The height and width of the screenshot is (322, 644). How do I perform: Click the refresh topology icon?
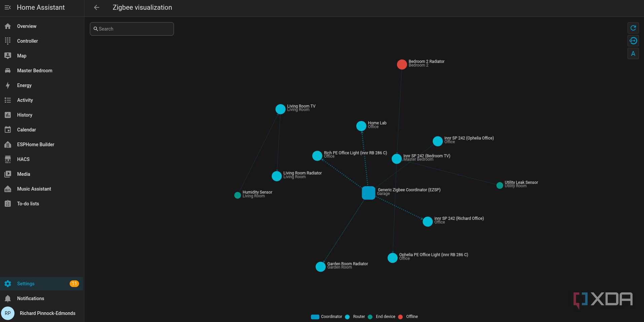633,28
